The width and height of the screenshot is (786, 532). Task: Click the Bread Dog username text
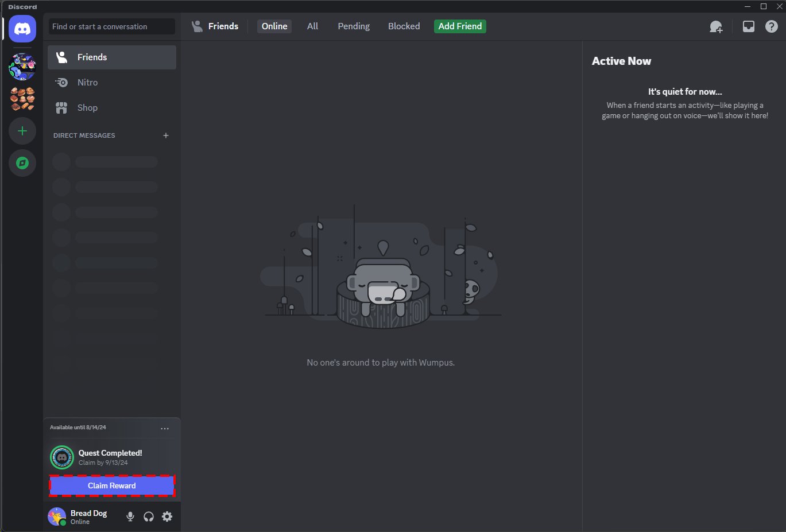[x=88, y=513]
